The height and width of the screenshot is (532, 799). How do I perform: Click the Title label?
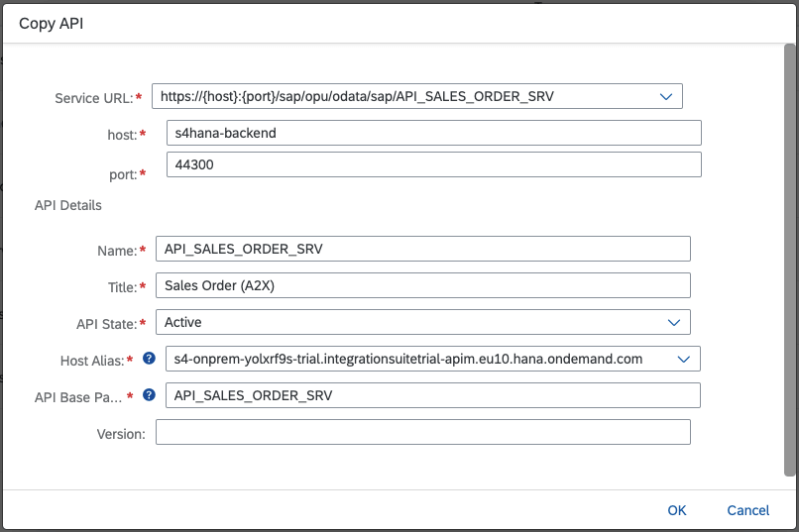pyautogui.click(x=122, y=287)
